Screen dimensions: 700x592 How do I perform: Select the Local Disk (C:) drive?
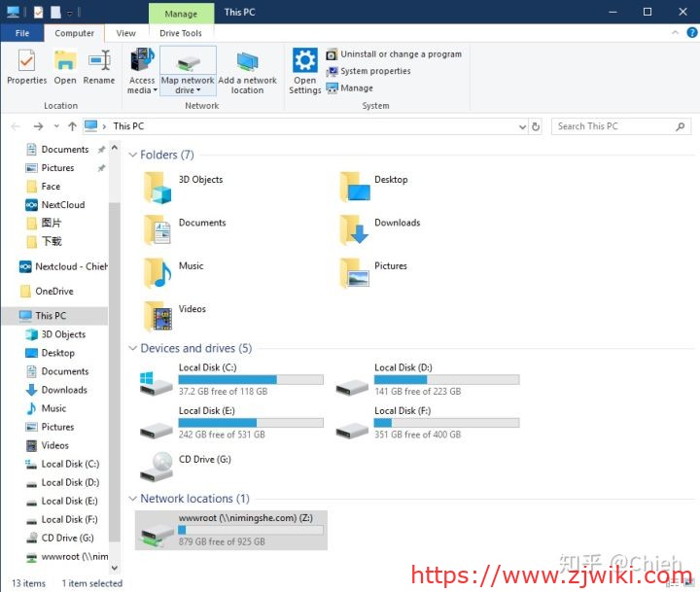pyautogui.click(x=156, y=380)
